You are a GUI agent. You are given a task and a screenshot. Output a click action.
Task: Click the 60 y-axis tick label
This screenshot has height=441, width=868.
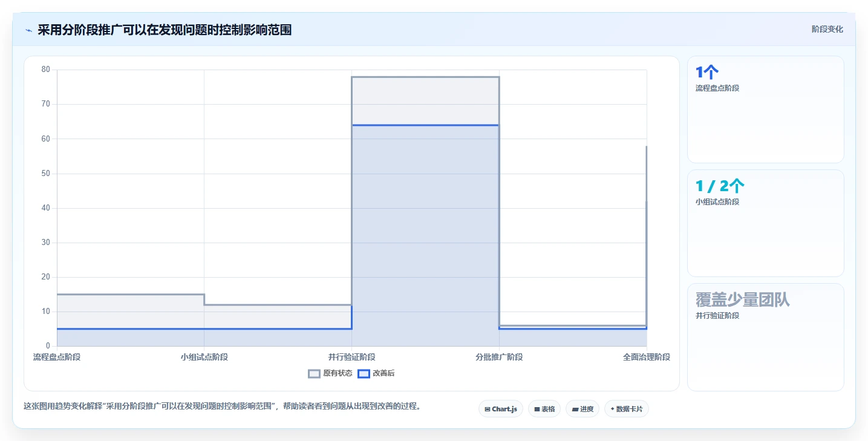pos(46,139)
